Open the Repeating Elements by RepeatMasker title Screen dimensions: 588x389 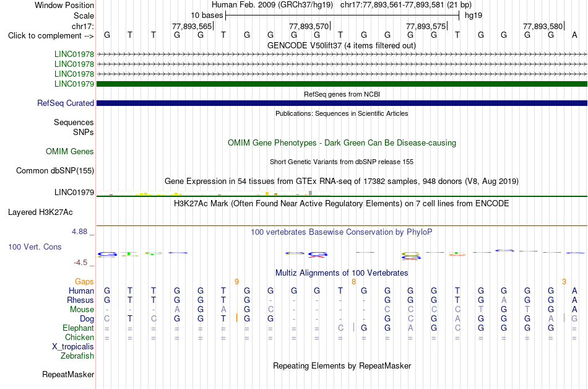[342, 366]
